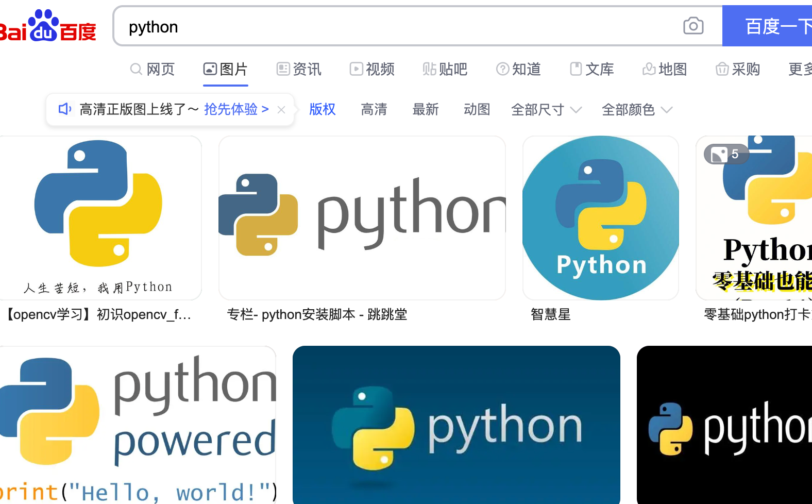This screenshot has height=504, width=812.
Task: Dismiss the 高清正版图 notice
Action: click(281, 109)
